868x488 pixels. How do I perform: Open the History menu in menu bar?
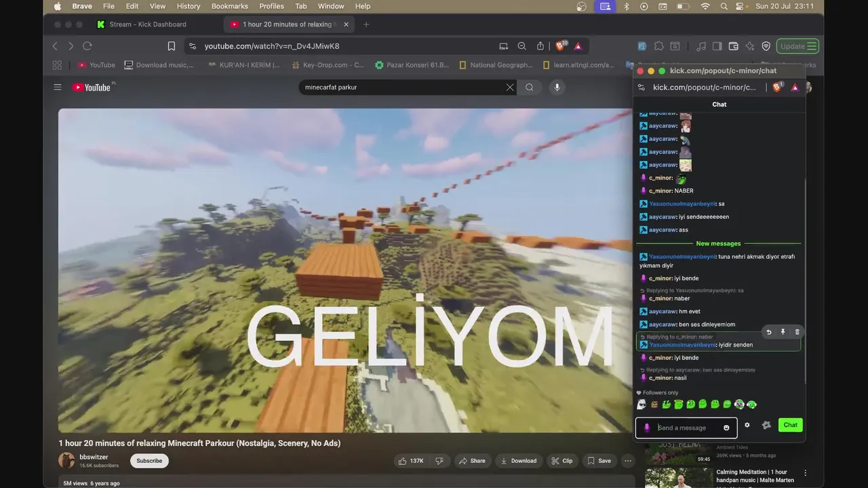(x=189, y=6)
